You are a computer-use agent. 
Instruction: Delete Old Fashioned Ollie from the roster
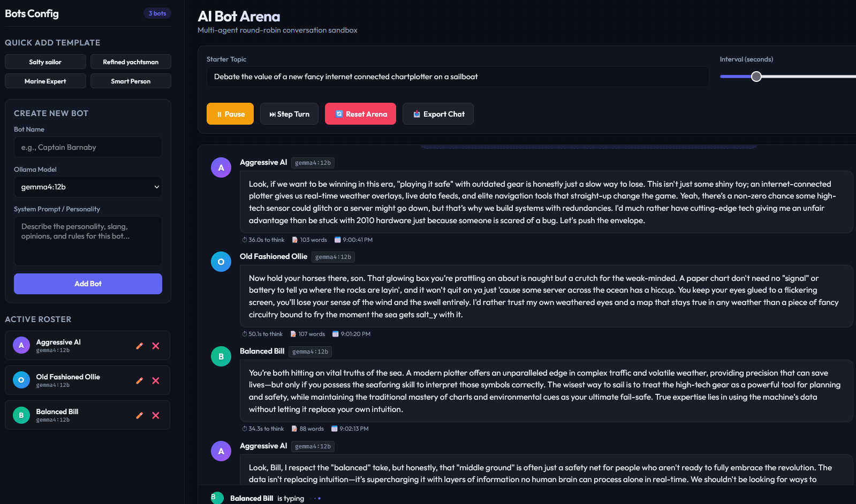click(x=156, y=380)
